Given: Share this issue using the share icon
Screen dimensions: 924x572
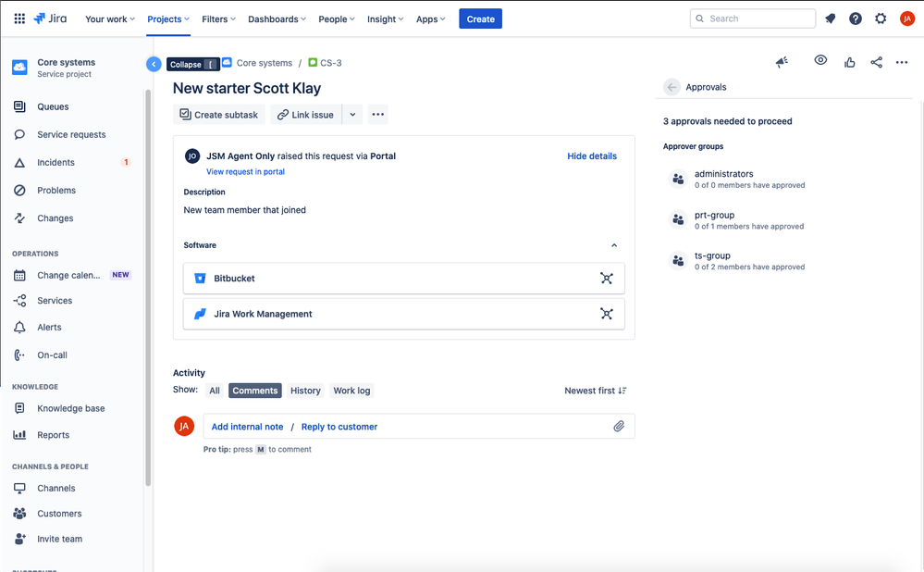Looking at the screenshot, I should tap(876, 62).
